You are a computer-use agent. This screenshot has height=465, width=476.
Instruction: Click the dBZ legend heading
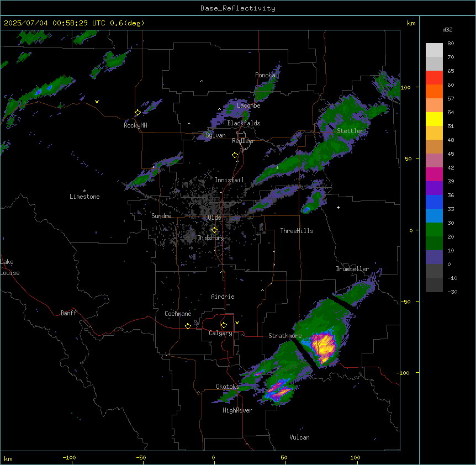[x=447, y=29]
